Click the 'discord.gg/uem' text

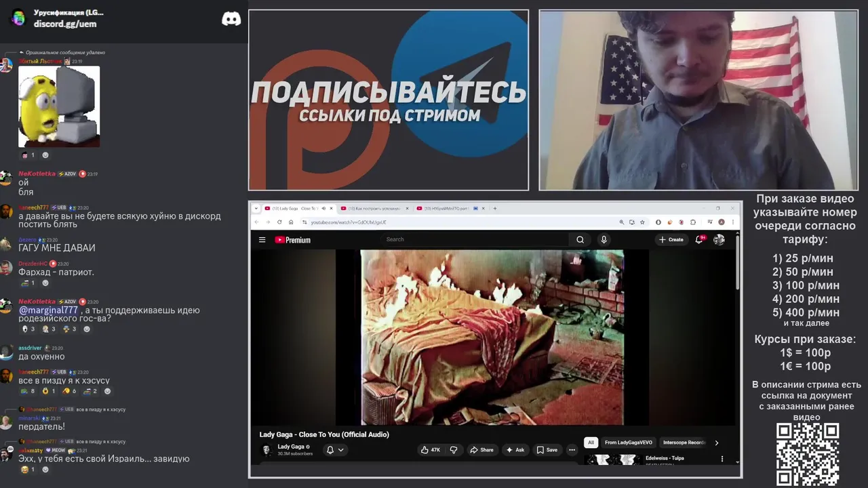pyautogui.click(x=65, y=24)
